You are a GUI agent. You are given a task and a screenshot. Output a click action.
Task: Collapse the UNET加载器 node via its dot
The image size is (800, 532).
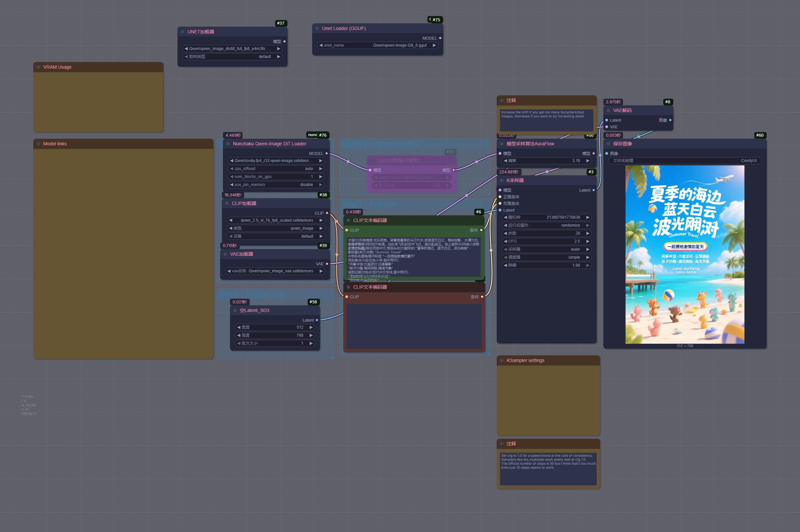click(x=183, y=32)
